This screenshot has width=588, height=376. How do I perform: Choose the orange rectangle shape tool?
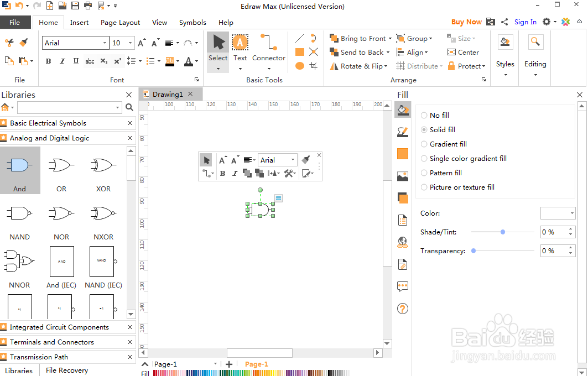(x=300, y=52)
